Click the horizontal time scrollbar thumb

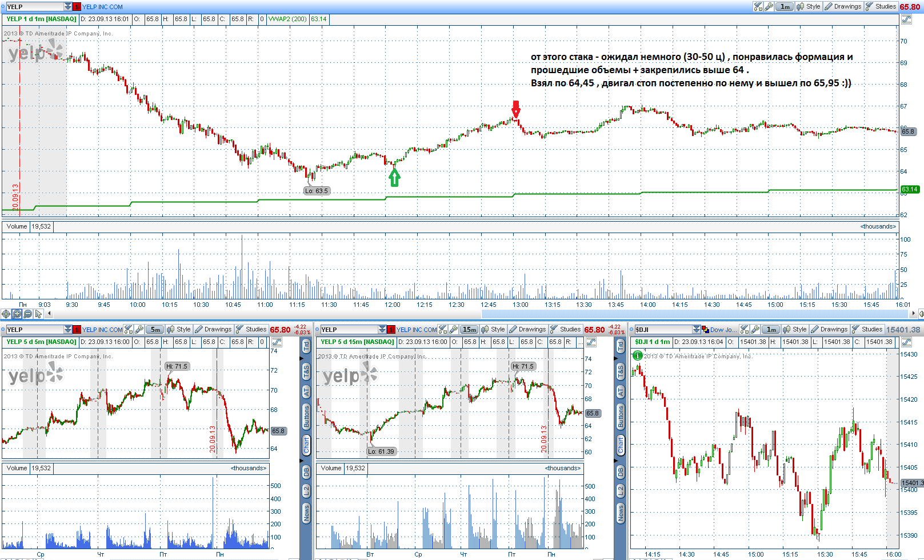[x=696, y=314]
